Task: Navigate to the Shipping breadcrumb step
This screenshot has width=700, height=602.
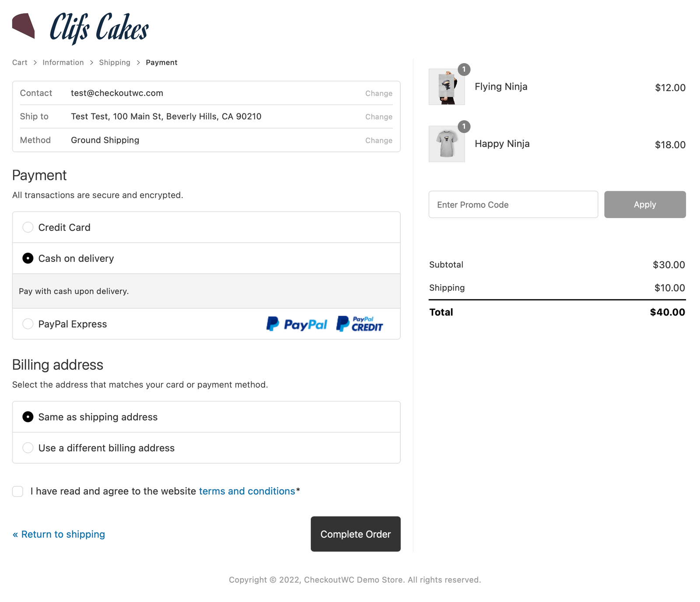Action: click(x=115, y=63)
